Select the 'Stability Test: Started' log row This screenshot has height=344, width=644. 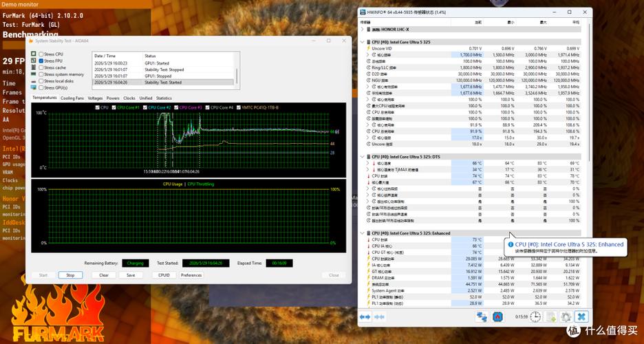click(x=163, y=82)
